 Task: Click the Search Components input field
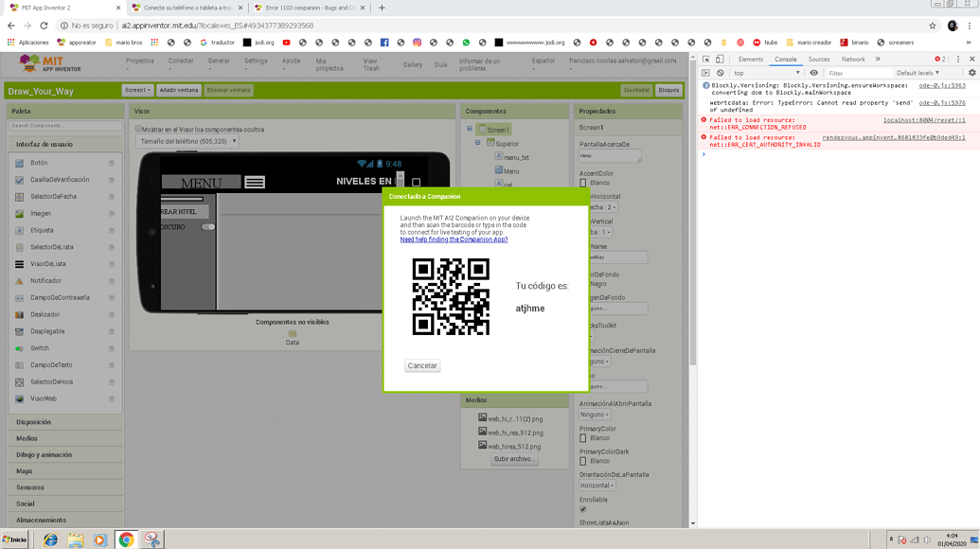[65, 126]
